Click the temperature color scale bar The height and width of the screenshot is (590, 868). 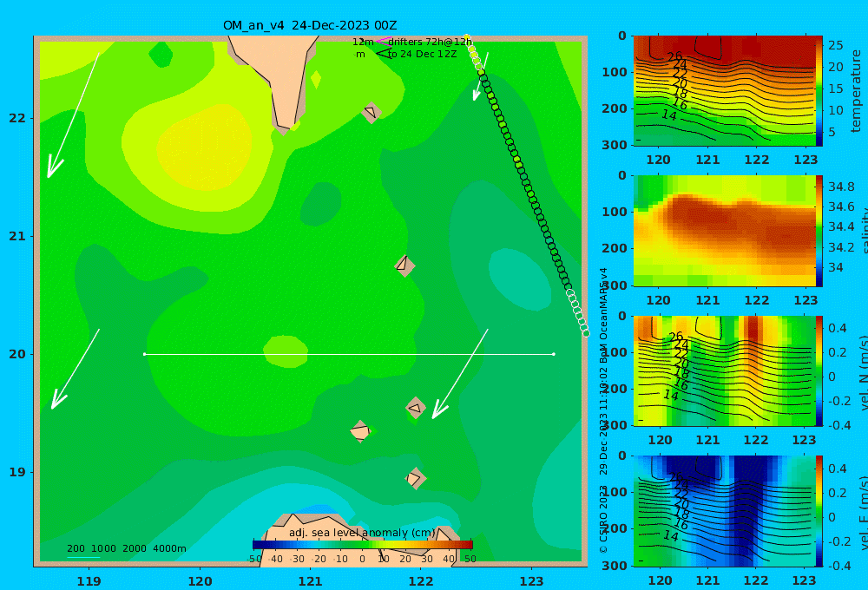(819, 91)
